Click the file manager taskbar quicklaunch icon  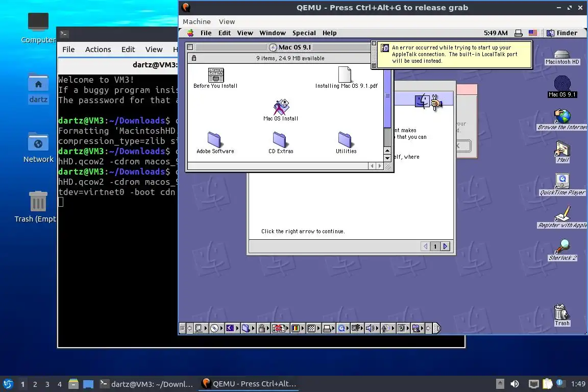[x=73, y=384]
